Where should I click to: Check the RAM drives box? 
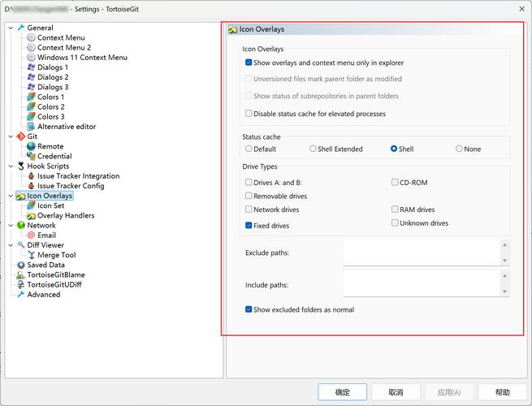pos(395,209)
